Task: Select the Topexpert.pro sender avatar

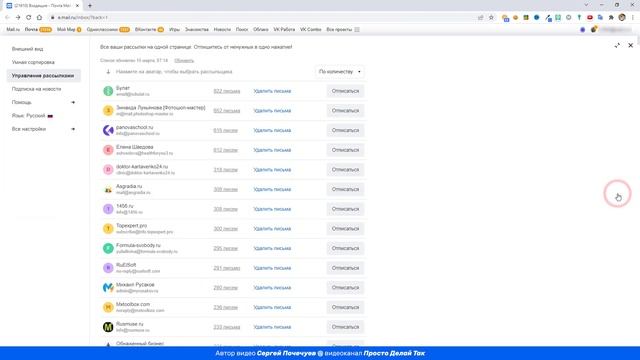Action: click(x=108, y=229)
